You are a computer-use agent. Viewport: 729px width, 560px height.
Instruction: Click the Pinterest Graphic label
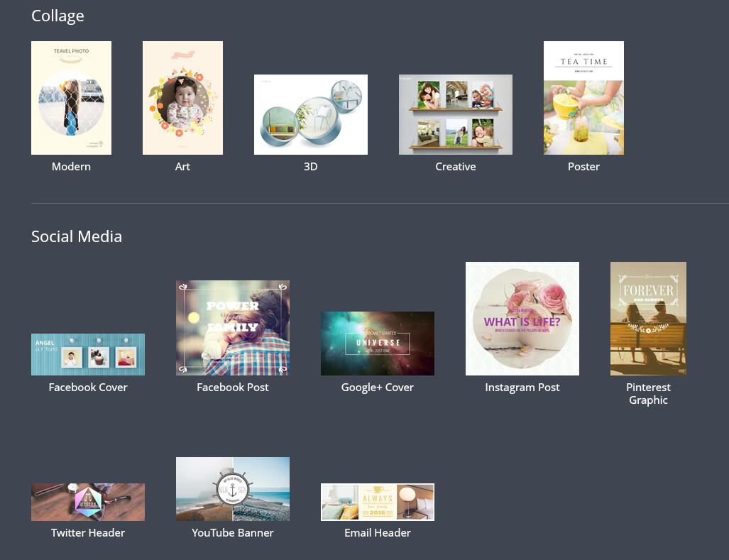648,394
